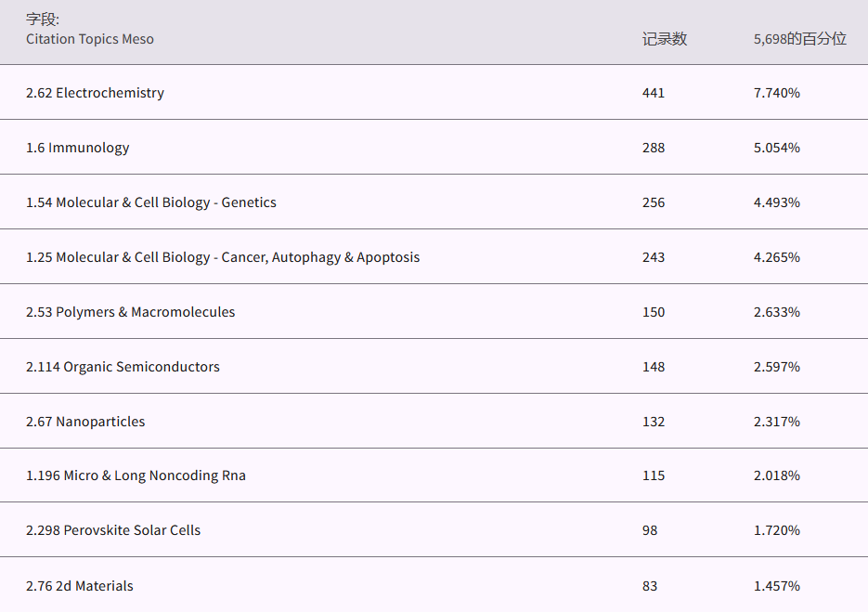
Task: Open the 2.114 Organic Semiconductors topic
Action: pyautogui.click(x=123, y=367)
